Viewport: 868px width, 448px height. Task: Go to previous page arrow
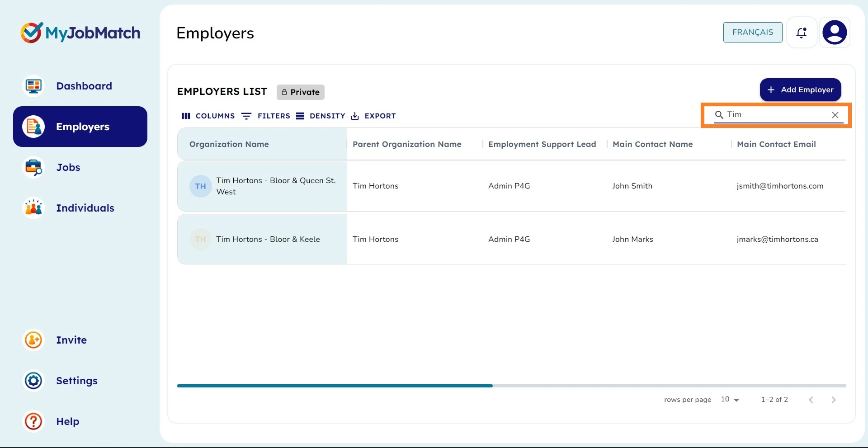[x=811, y=400]
